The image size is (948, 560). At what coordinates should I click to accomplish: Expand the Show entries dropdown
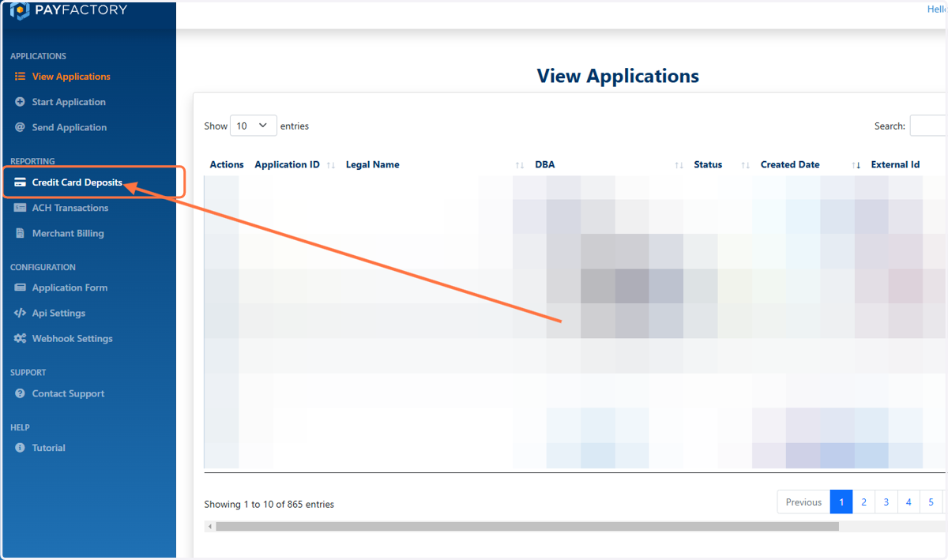(x=254, y=126)
